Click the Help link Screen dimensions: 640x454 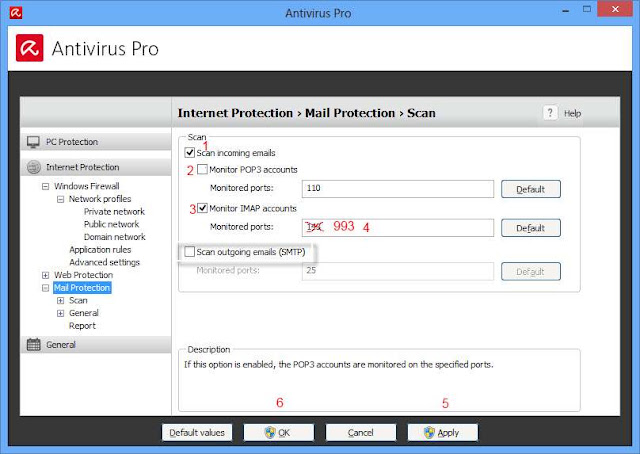tap(572, 114)
